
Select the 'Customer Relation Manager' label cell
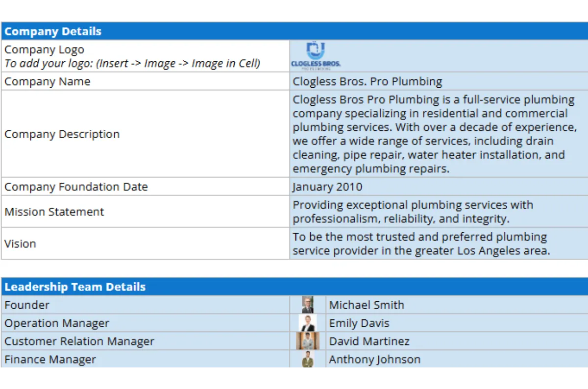[146, 341]
